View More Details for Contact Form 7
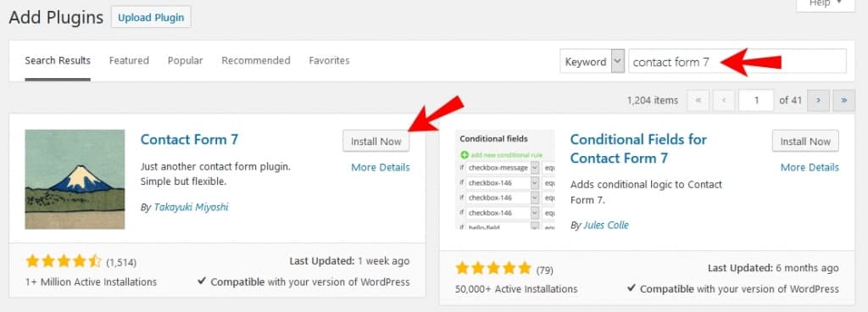Screen dimensions: 868x312 381,167
